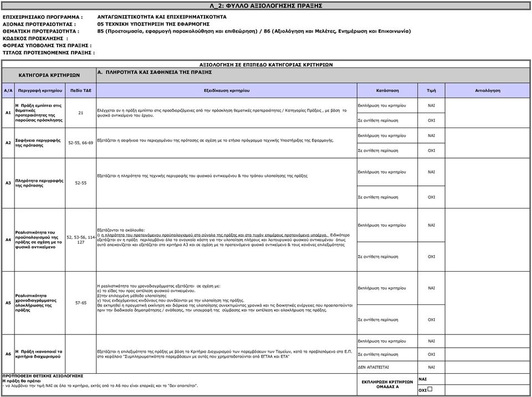
Task: Select row identifier cell 'A2'
Action: 8,142
